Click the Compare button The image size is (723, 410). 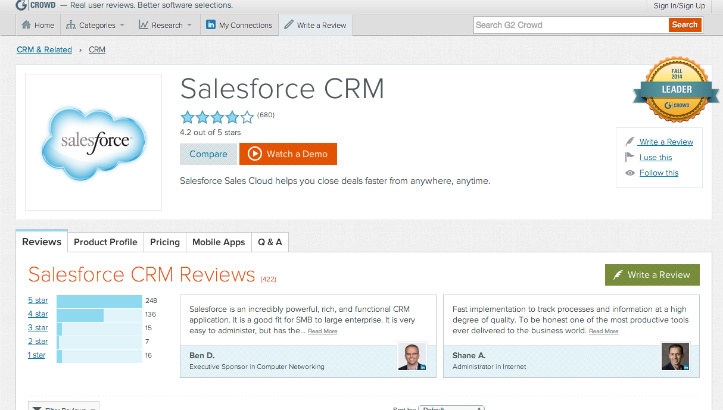tap(208, 154)
